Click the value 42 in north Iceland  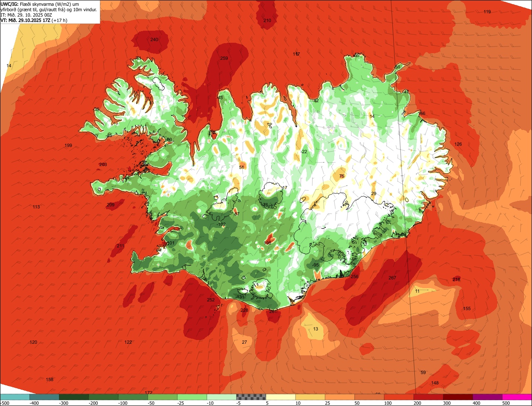pos(316,100)
